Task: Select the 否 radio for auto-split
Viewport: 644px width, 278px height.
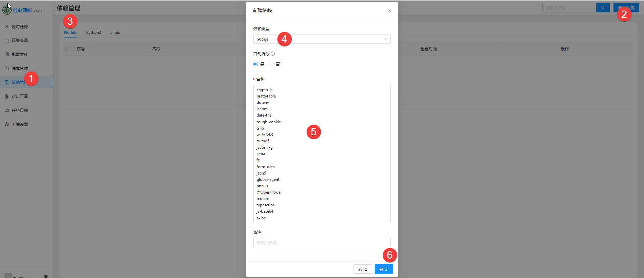Action: [x=271, y=64]
